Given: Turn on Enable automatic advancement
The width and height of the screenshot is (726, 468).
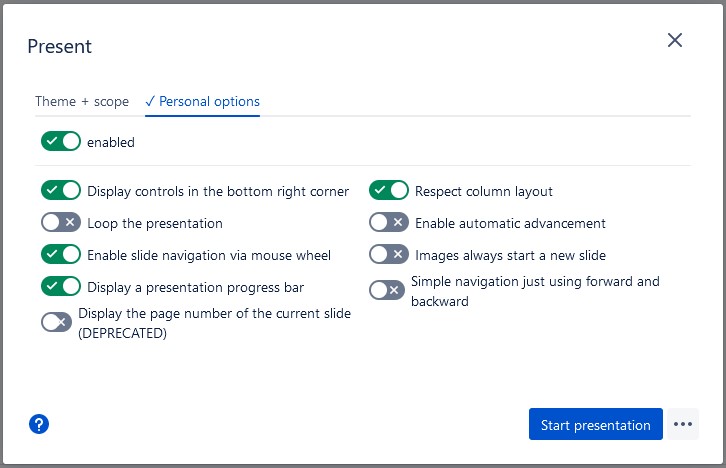Looking at the screenshot, I should pyautogui.click(x=389, y=223).
